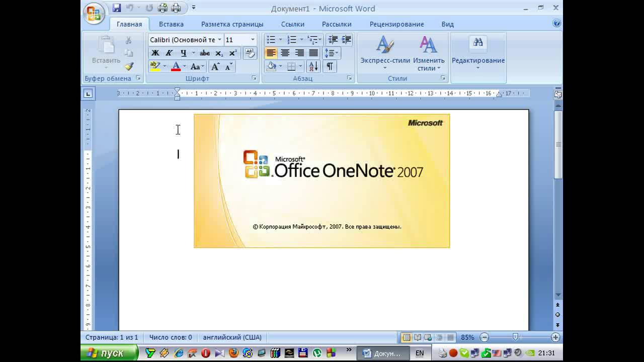
Task: Activate the Format Painter brush
Action: (129, 66)
